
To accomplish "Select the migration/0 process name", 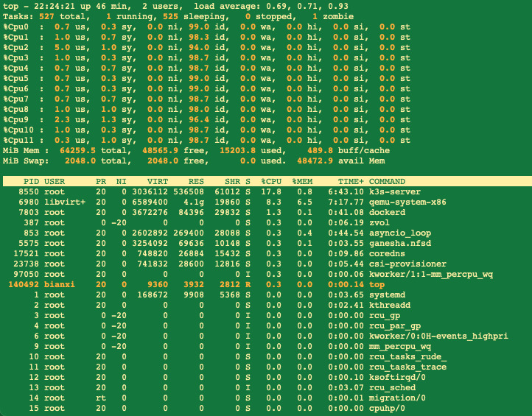I will (x=397, y=398).
